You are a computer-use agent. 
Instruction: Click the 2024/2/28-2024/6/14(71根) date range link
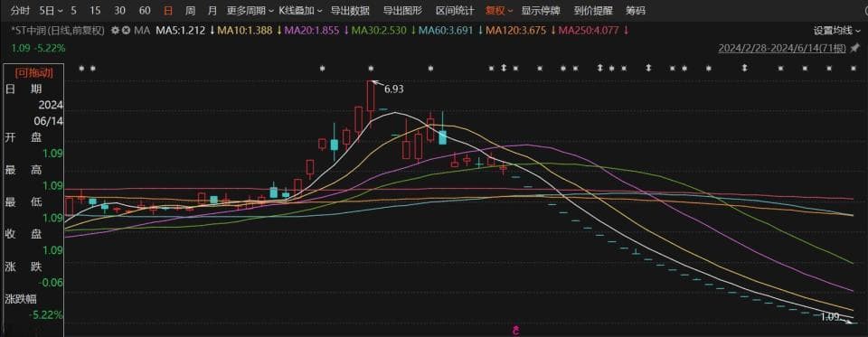pyautogui.click(x=782, y=49)
